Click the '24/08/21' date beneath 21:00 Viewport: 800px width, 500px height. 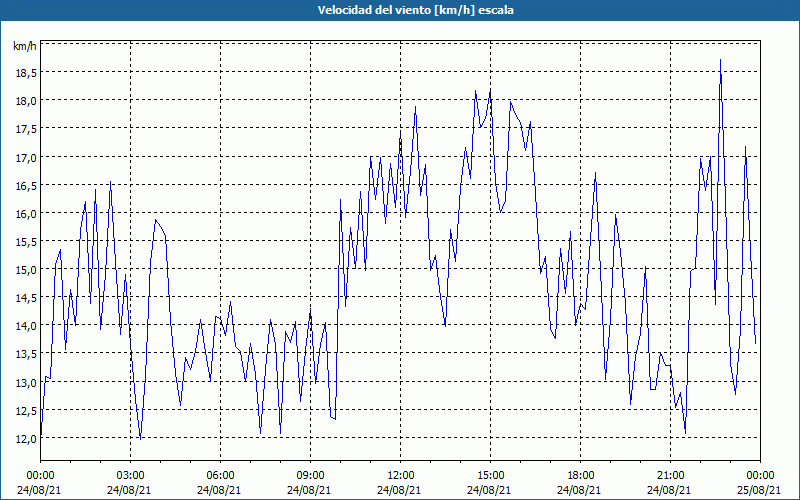pos(669,490)
